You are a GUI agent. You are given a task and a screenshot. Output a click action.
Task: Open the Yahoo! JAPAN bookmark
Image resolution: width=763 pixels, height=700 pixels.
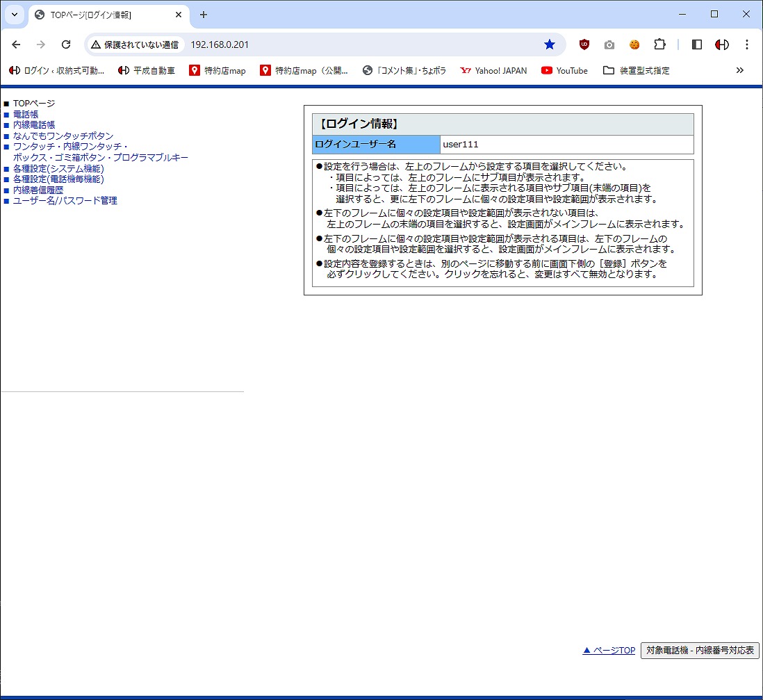pos(493,70)
